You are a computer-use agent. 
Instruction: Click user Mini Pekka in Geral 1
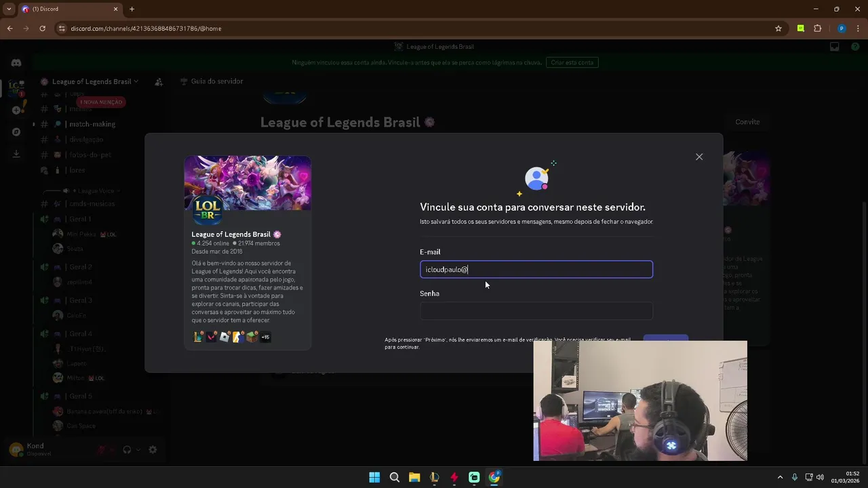tap(81, 235)
